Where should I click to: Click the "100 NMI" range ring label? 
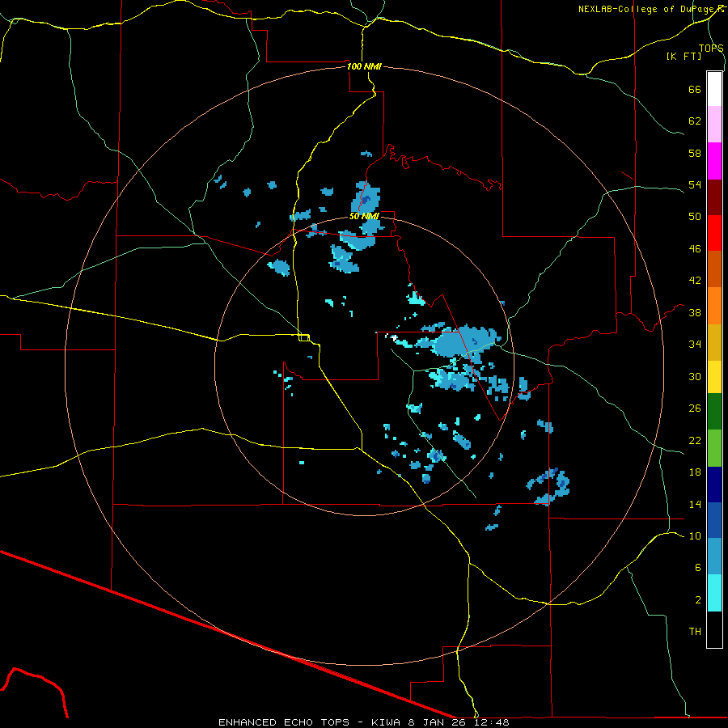364,66
